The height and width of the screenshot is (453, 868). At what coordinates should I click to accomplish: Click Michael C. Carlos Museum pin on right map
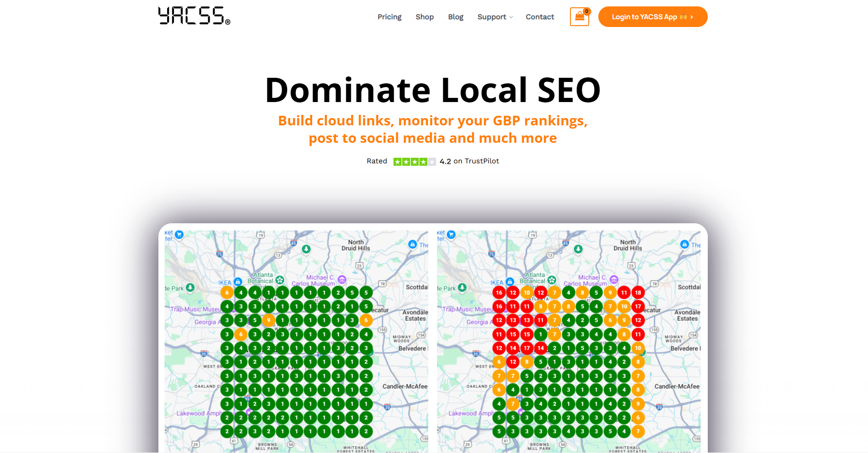[x=614, y=280]
